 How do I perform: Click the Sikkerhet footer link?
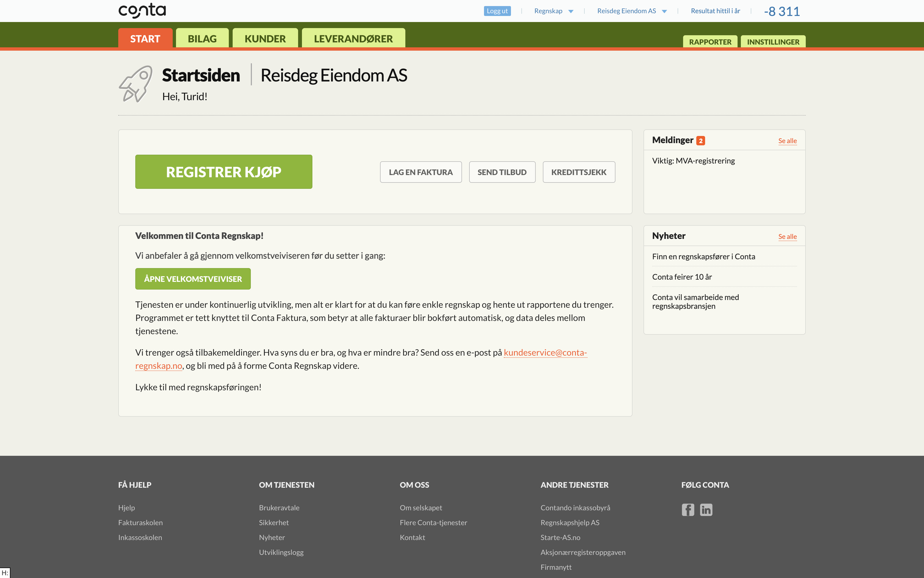(274, 523)
